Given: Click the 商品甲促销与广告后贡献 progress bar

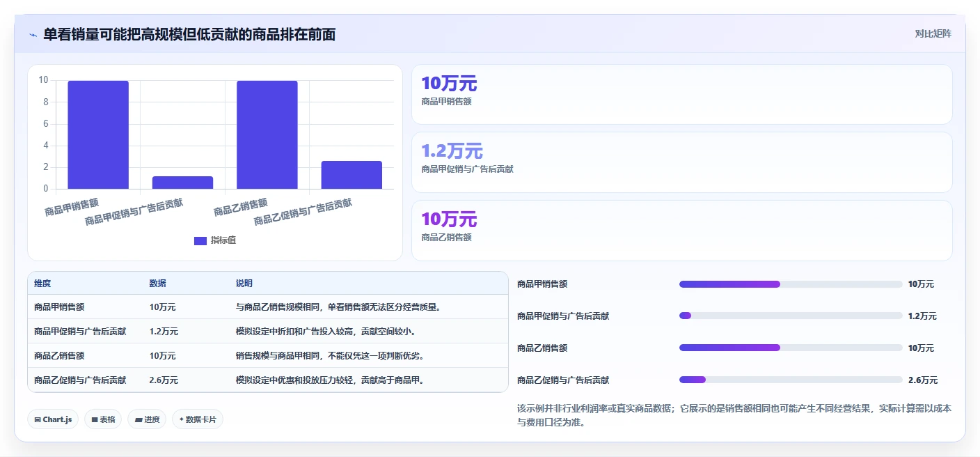Looking at the screenshot, I should pos(791,316).
